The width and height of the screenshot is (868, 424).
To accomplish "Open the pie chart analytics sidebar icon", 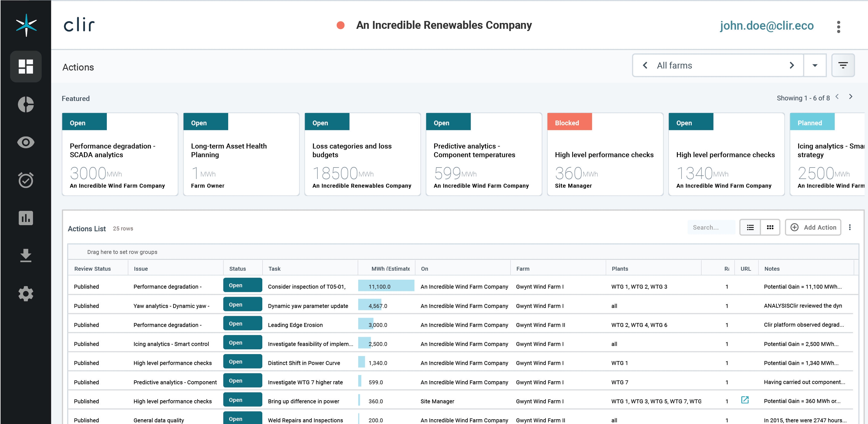I will (x=26, y=105).
